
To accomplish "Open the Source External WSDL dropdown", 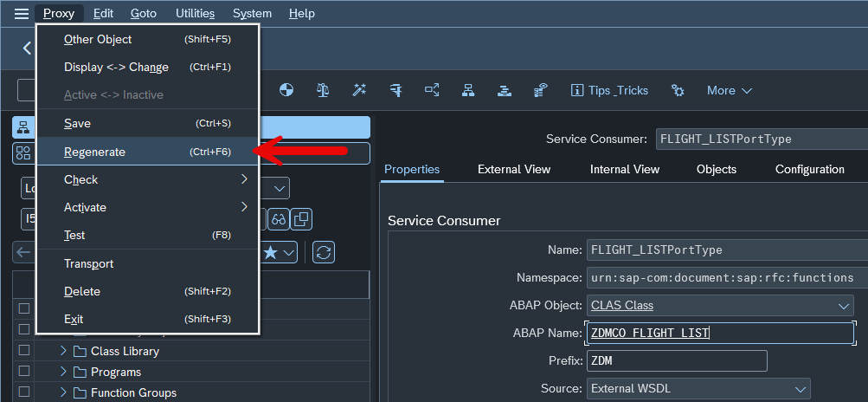I will point(698,389).
